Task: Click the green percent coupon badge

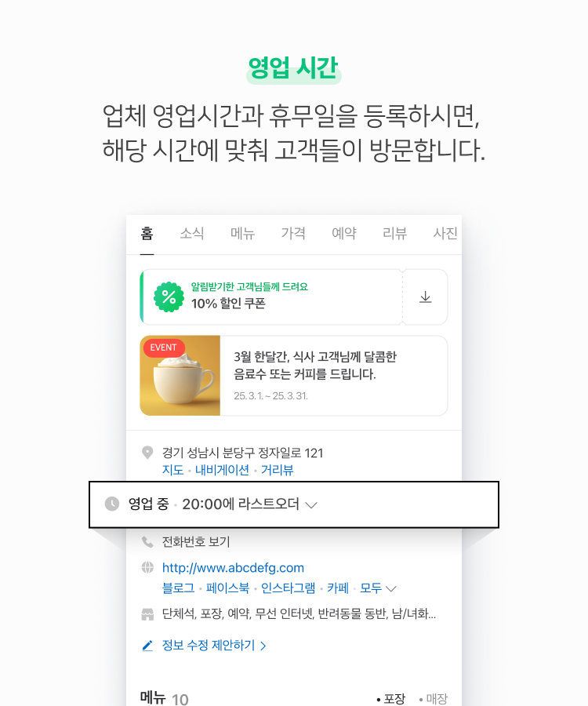Action: click(169, 297)
